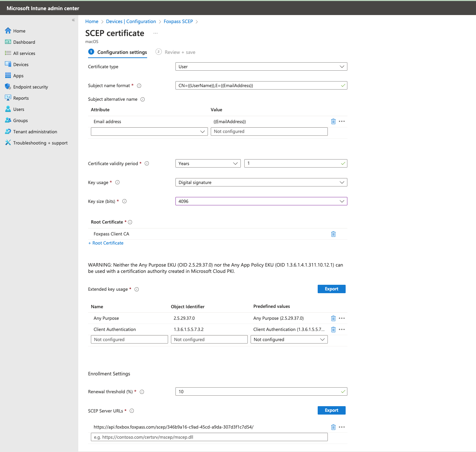Click the EKU Object Identifier Not configured field
Viewport: 476px width, 452px height.
[209, 339]
